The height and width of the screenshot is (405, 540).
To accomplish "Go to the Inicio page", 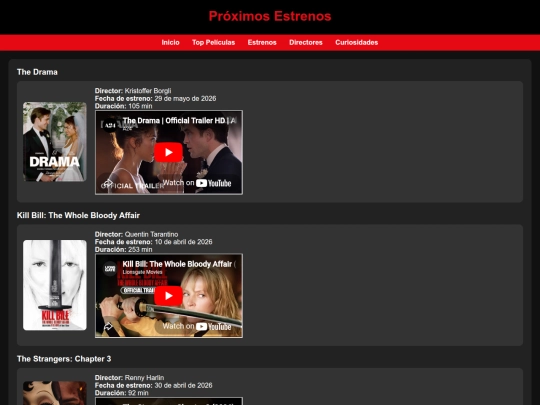I will (170, 42).
